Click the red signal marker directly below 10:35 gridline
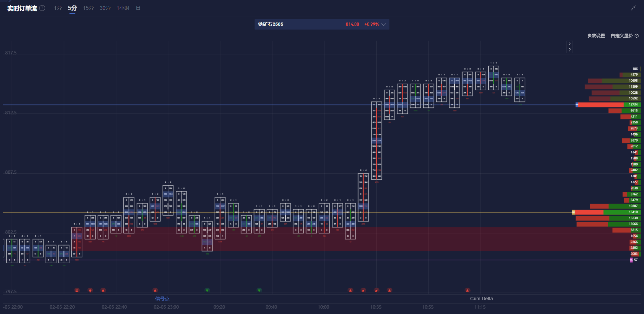 [377, 290]
